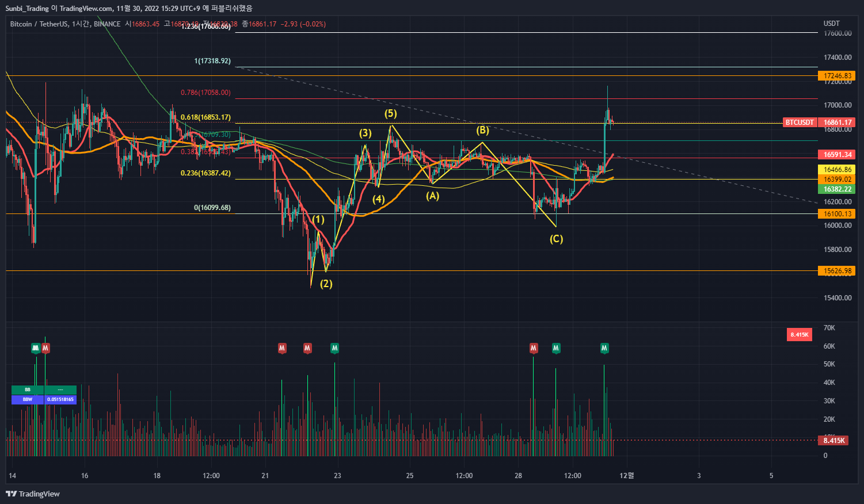Click the 15800.00 price axis value
The height and width of the screenshot is (504, 864).
838,250
